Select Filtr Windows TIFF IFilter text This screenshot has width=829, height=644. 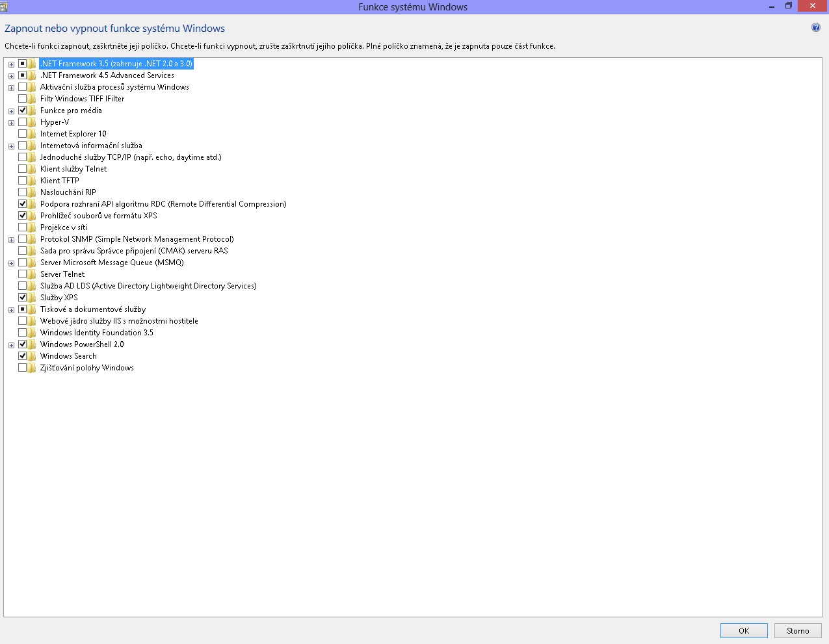pyautogui.click(x=82, y=99)
